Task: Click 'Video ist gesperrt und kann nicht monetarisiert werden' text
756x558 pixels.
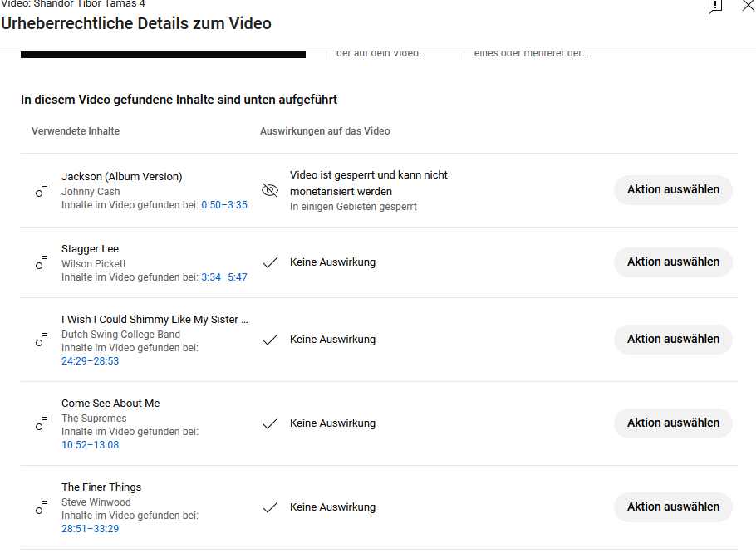Action: (x=369, y=184)
